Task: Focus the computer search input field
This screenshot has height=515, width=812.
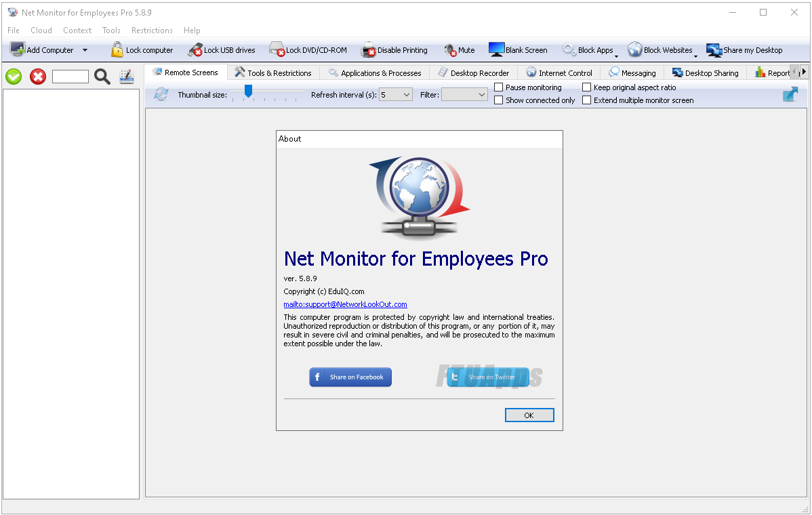Action: tap(70, 77)
